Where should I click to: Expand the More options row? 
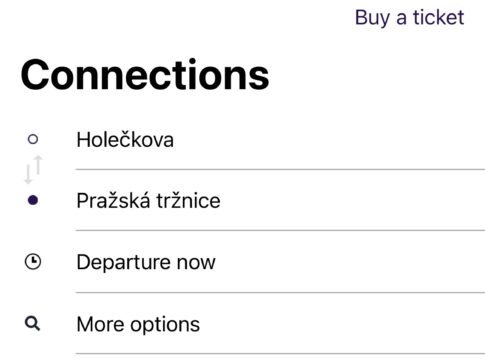(280, 324)
